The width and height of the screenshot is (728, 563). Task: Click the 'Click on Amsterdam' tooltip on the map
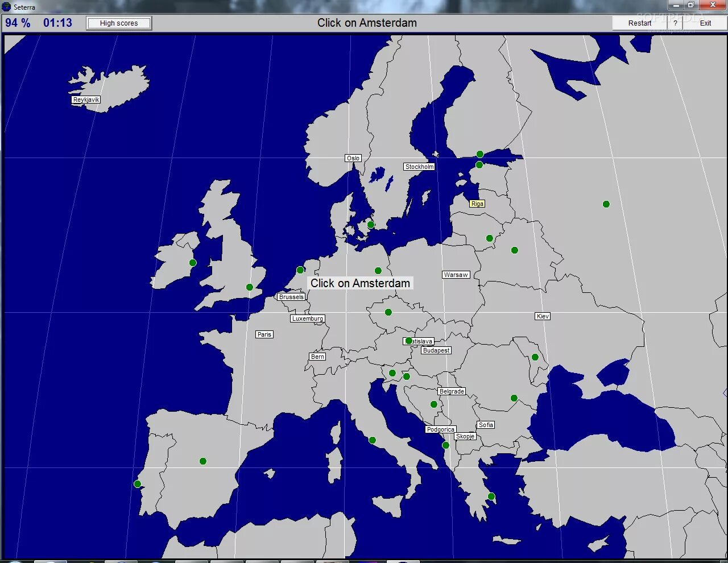point(360,283)
